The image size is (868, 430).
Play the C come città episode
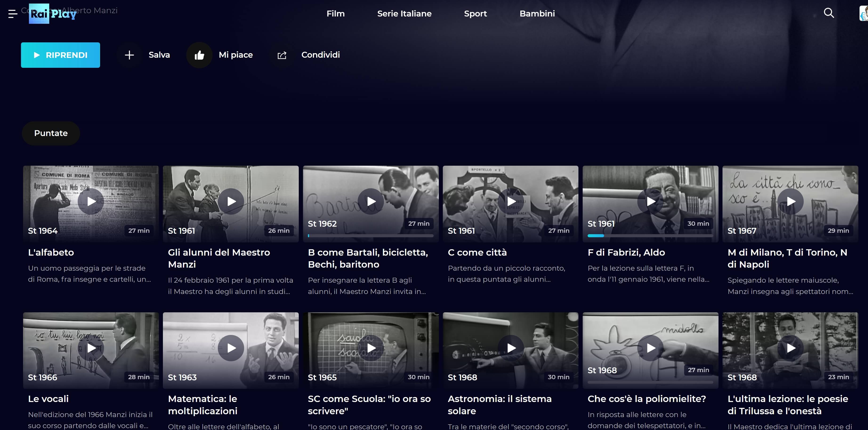511,201
